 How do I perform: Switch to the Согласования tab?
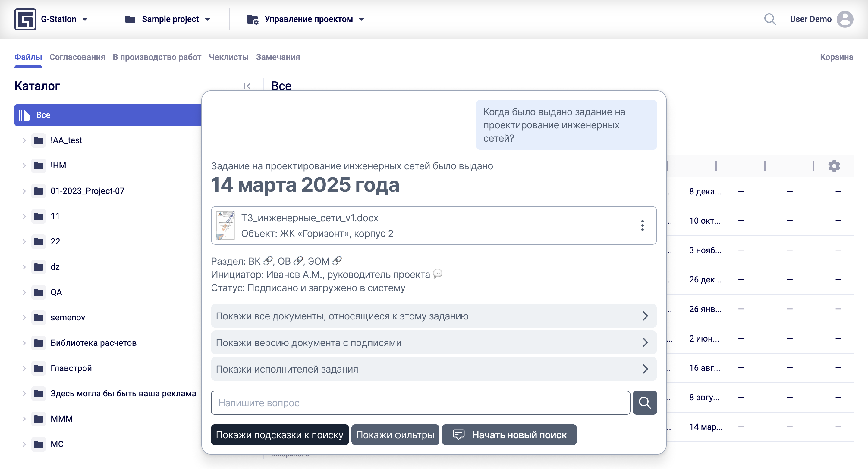click(x=77, y=57)
